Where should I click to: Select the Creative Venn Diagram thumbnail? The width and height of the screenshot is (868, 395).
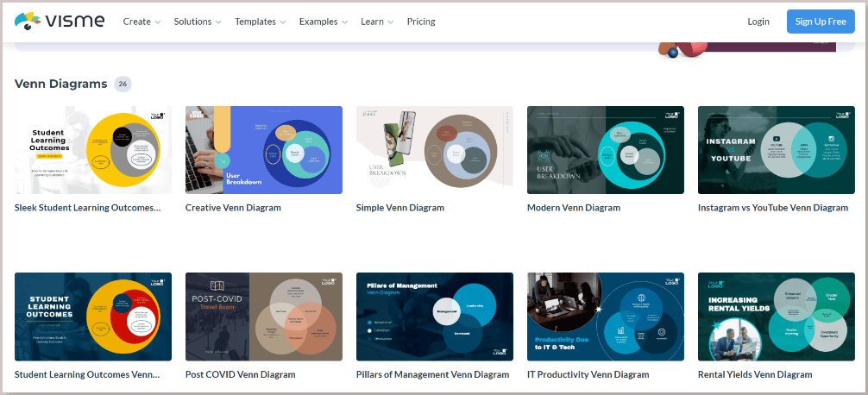coord(264,150)
